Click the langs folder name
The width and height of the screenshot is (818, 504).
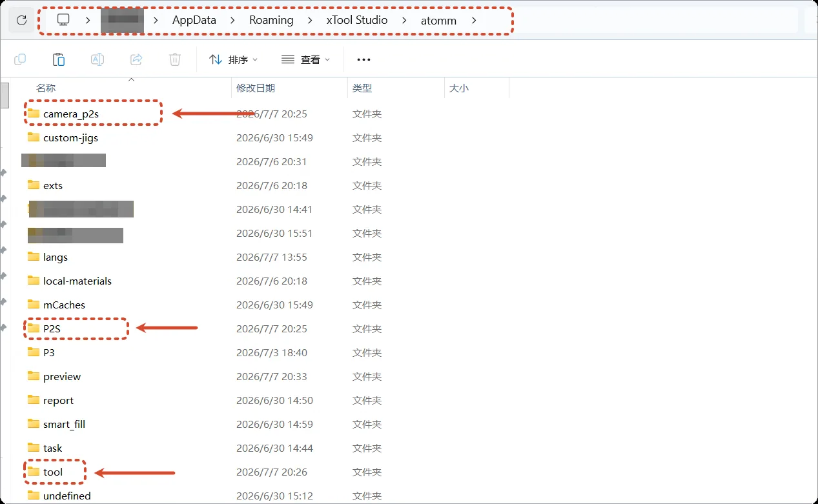(56, 257)
